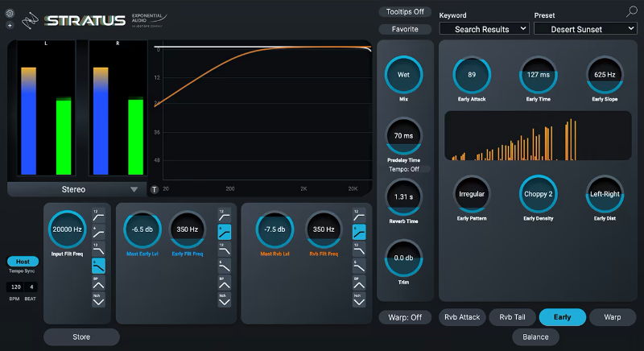Select 12 dB lowpass icon in Early filter section
The height and width of the screenshot is (351, 644).
point(224,249)
